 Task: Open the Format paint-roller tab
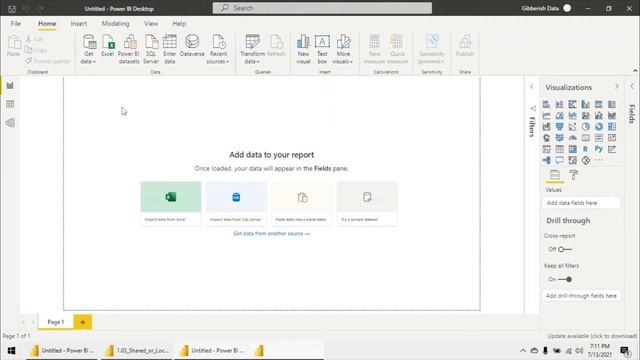(x=573, y=175)
